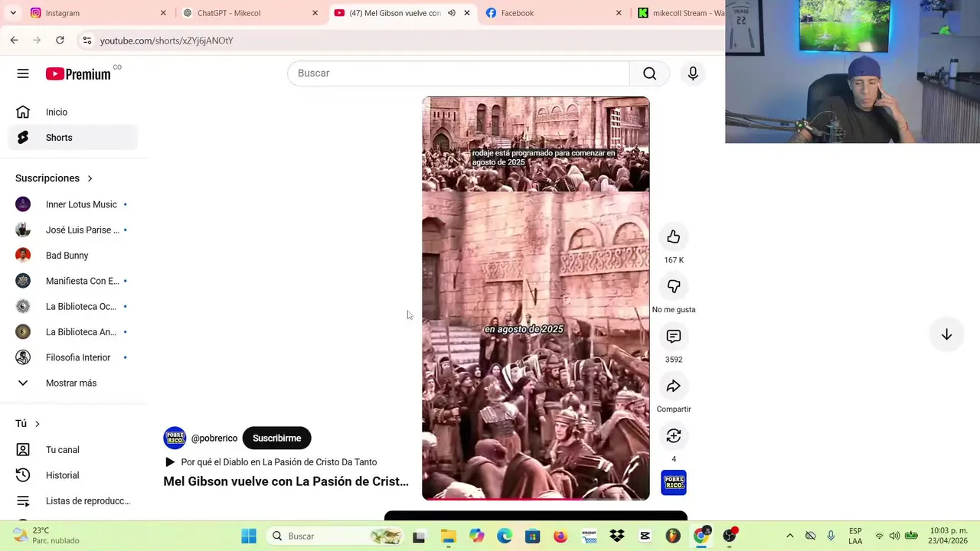Screen dimensions: 980x551
Task: Open Listas de reproducción
Action: click(x=72, y=501)
